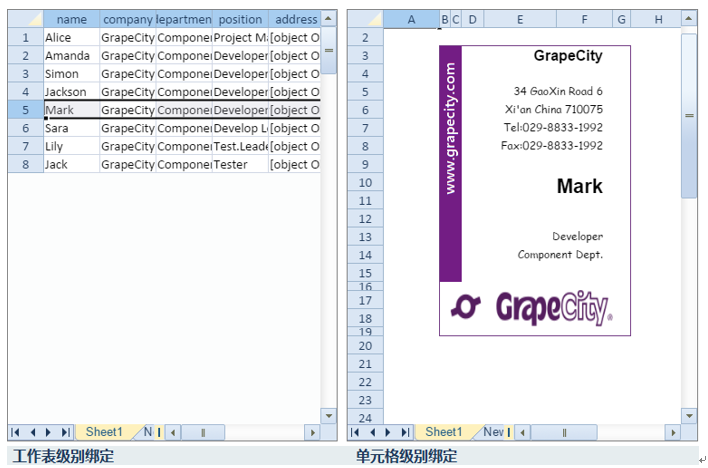
Task: Select all cells via right spreadsheet corner
Action: click(x=365, y=19)
